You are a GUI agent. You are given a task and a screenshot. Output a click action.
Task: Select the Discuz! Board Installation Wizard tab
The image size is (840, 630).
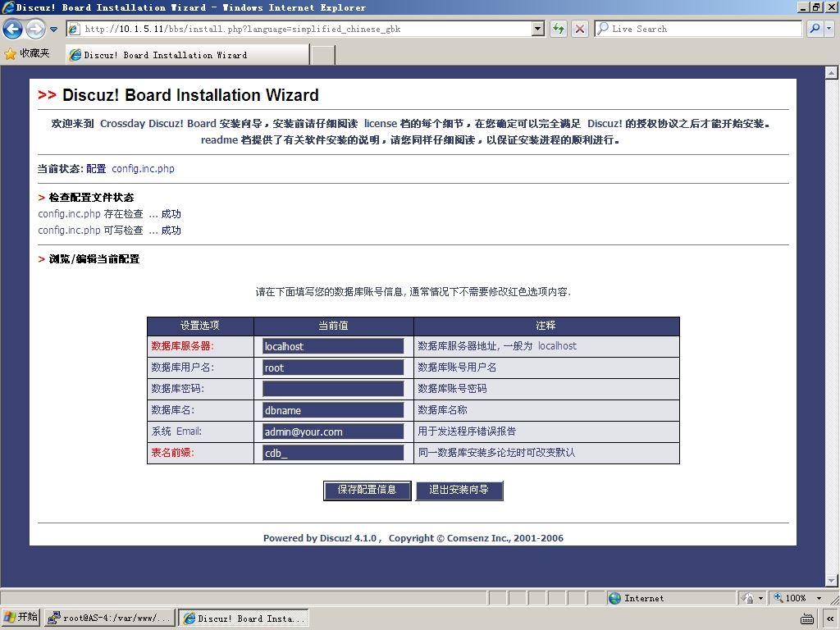tap(188, 55)
